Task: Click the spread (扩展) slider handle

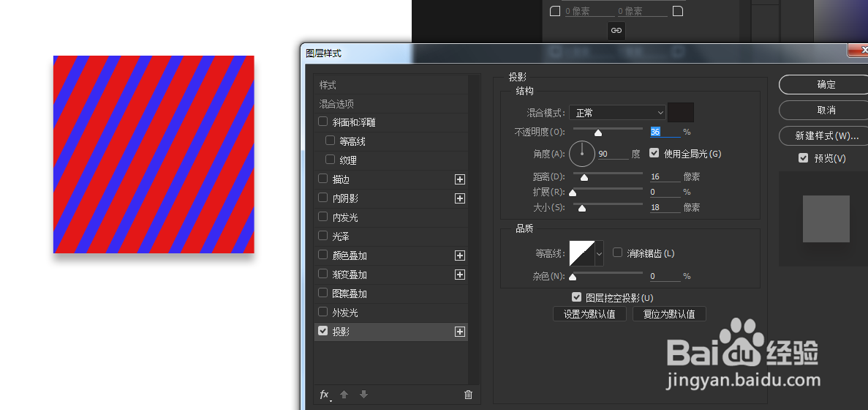Action: pos(573,193)
